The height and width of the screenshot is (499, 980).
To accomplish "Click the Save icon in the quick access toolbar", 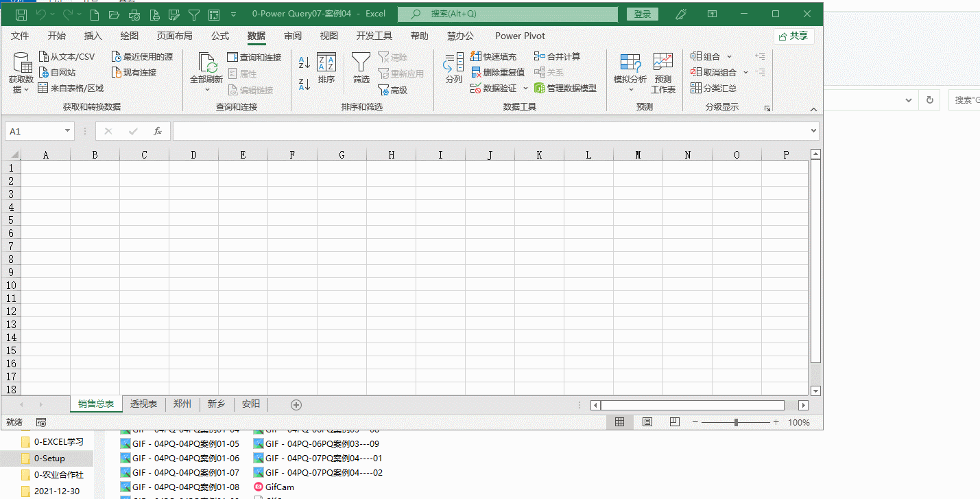I will coord(21,14).
